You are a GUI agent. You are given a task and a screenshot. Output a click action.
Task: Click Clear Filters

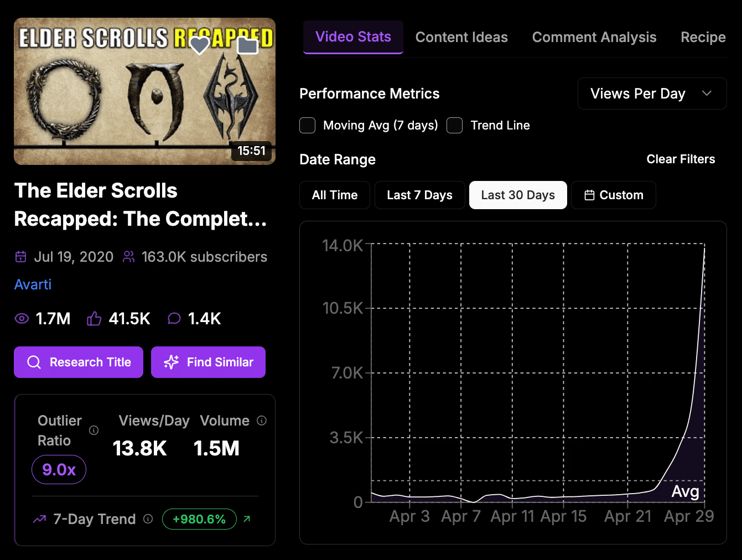(681, 159)
